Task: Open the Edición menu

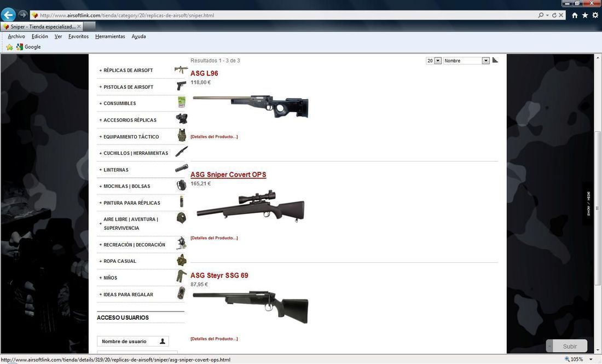Action: pyautogui.click(x=39, y=37)
